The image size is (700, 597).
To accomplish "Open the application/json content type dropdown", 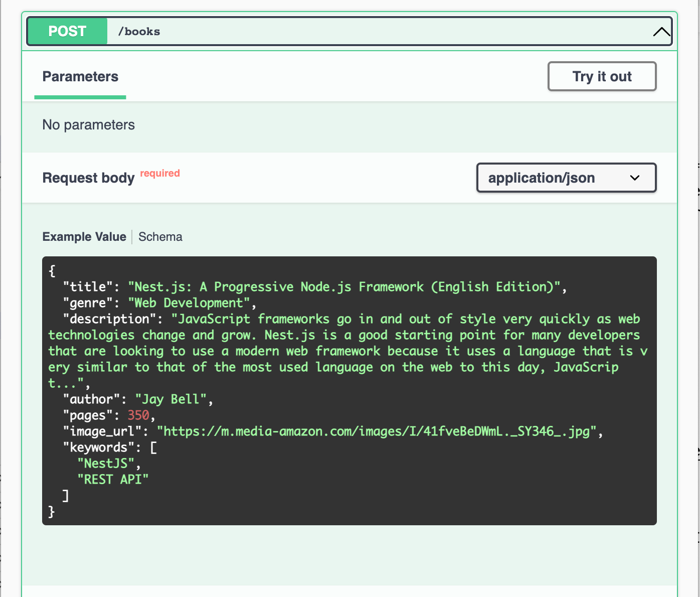I will tap(566, 178).
